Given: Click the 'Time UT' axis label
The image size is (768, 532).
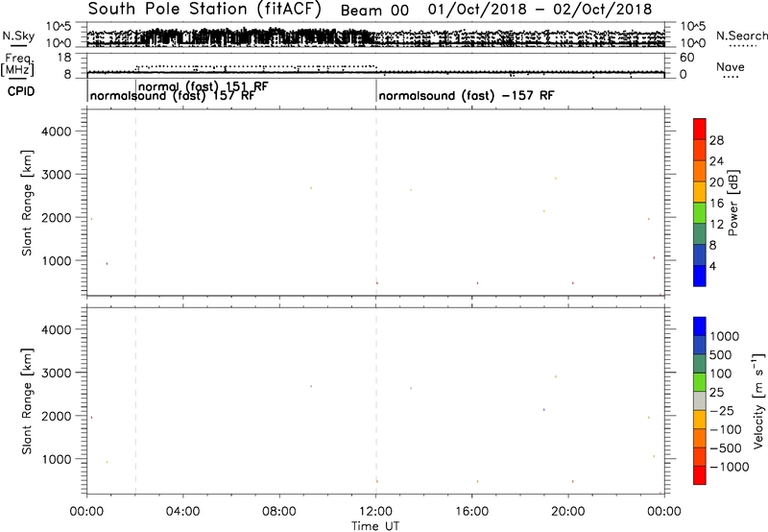Looking at the screenshot, I should (x=375, y=526).
